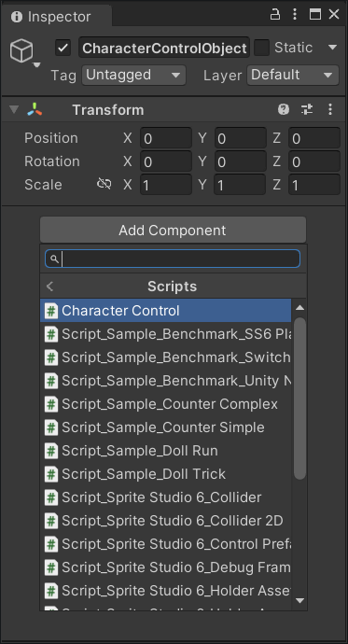Click the script icon beside Collider 2D
This screenshot has height=644, width=348.
(51, 521)
